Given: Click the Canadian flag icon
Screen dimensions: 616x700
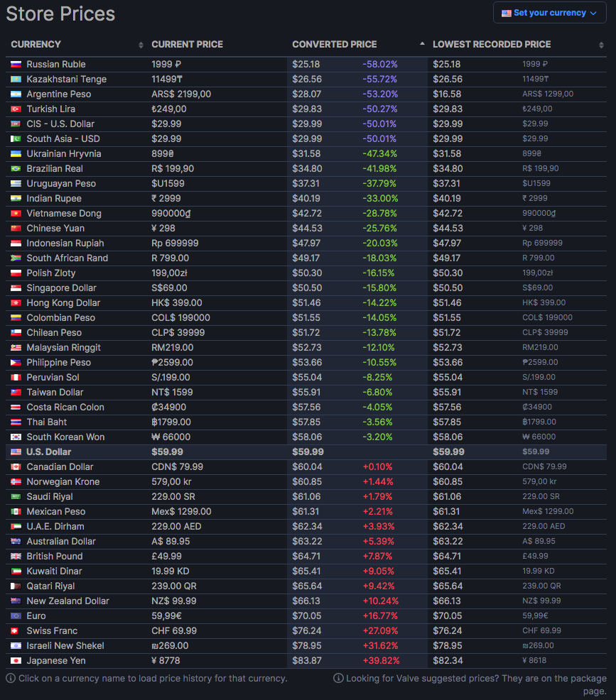Looking at the screenshot, I should point(16,466).
